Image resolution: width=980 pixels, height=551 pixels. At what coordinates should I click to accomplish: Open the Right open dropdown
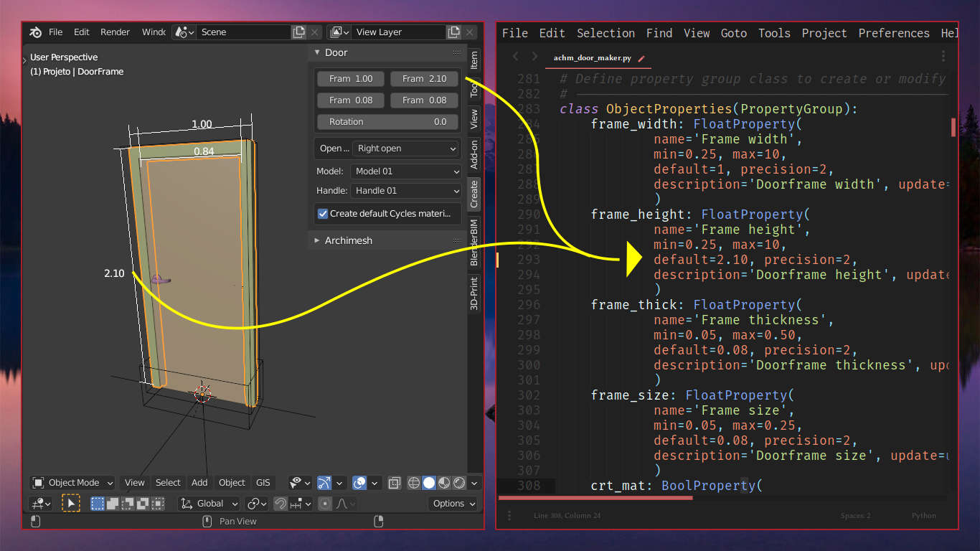coord(406,149)
